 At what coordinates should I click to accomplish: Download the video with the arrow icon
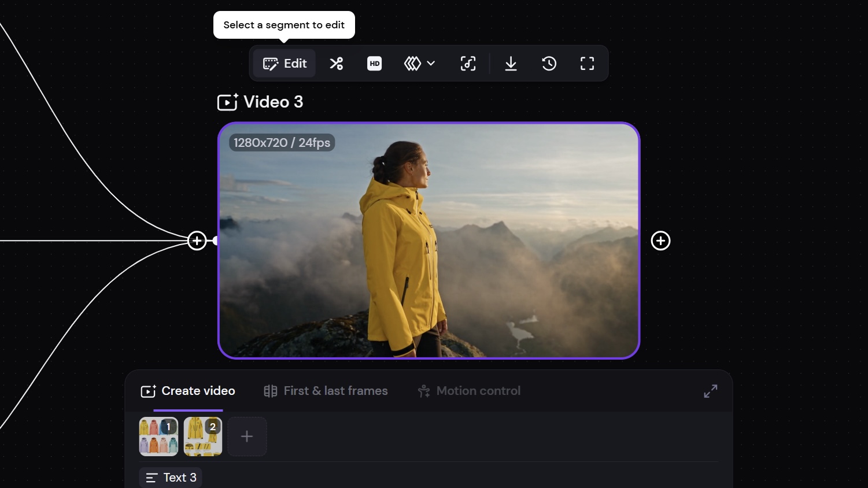tap(511, 64)
